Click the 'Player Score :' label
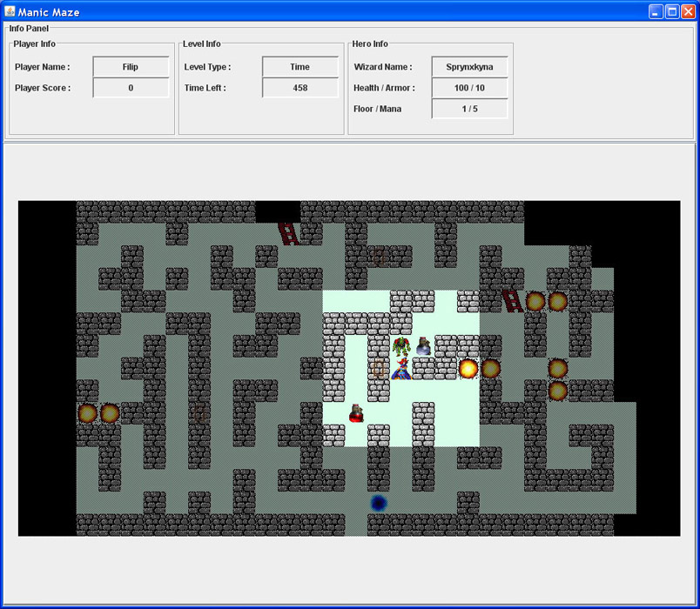Screen dimensions: 700x609 (x=43, y=88)
